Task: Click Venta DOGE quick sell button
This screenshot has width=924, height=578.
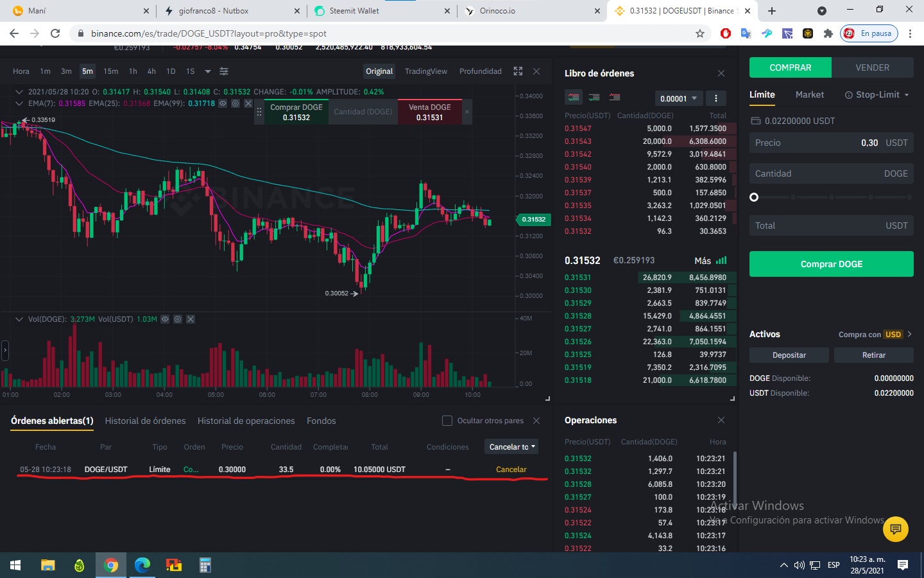Action: pyautogui.click(x=430, y=112)
